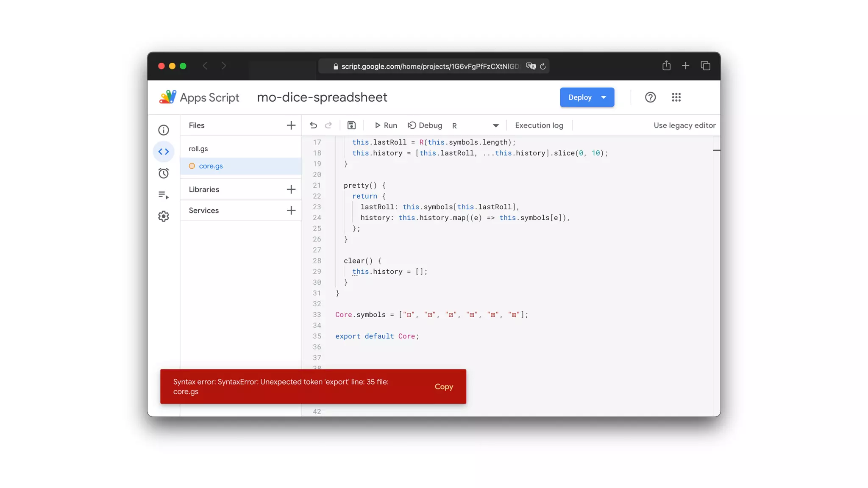Expand the Deploy dropdown arrow
This screenshot has width=868, height=488.
(604, 97)
